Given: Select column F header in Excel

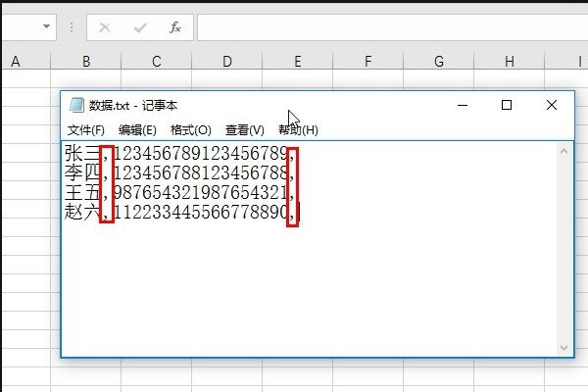Looking at the screenshot, I should click(x=367, y=61).
